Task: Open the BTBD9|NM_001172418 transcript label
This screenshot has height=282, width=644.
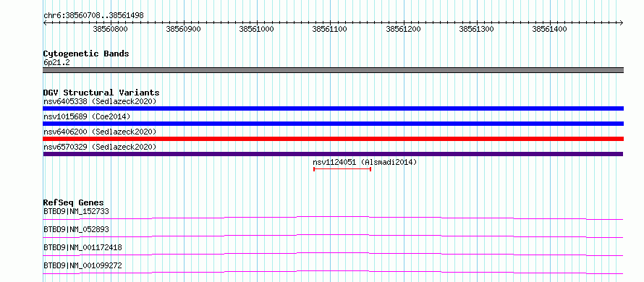Action: tap(82, 247)
